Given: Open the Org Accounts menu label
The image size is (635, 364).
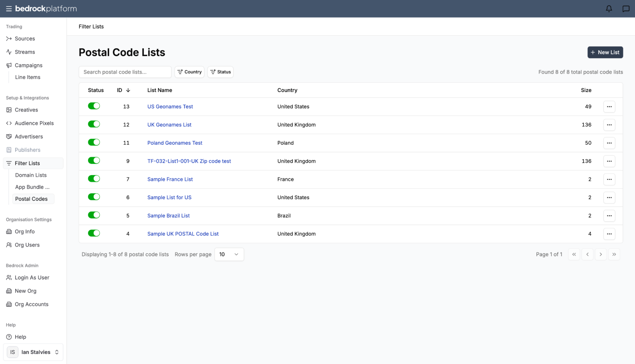Looking at the screenshot, I should (31, 304).
